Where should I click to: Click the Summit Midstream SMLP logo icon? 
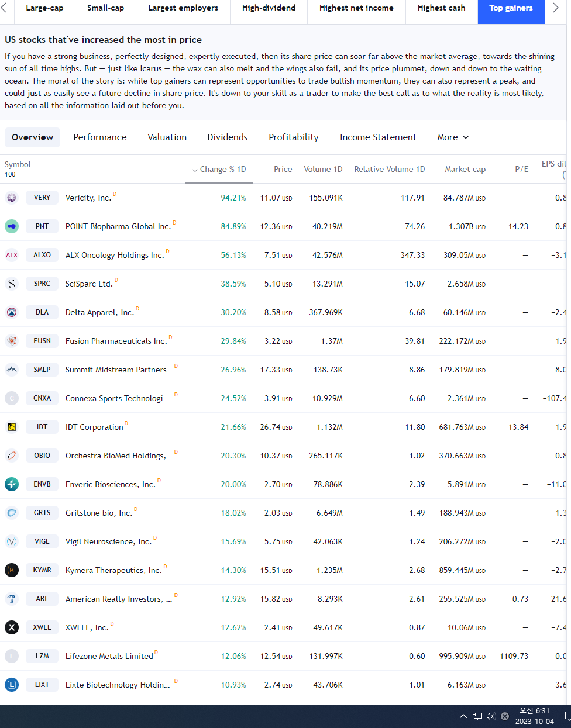point(12,370)
